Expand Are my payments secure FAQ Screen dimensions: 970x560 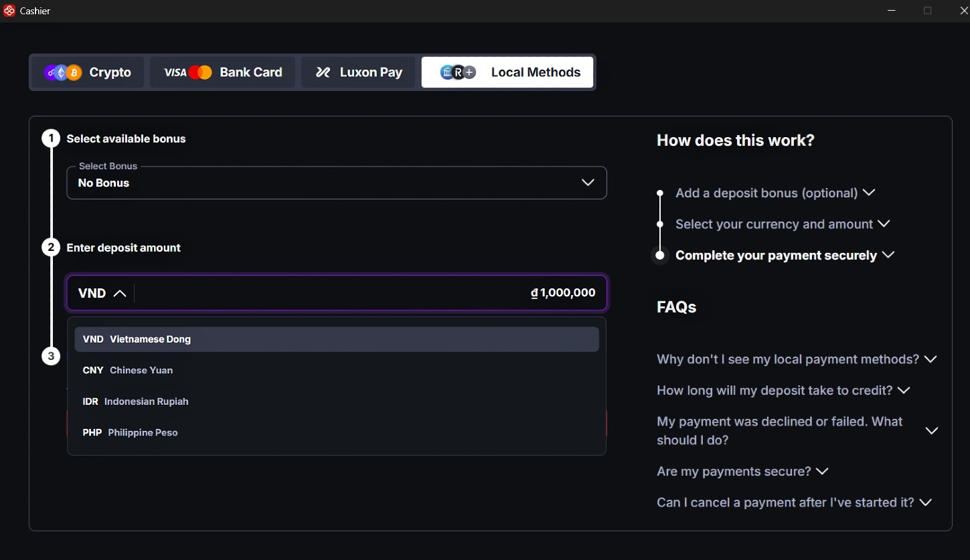coord(742,471)
